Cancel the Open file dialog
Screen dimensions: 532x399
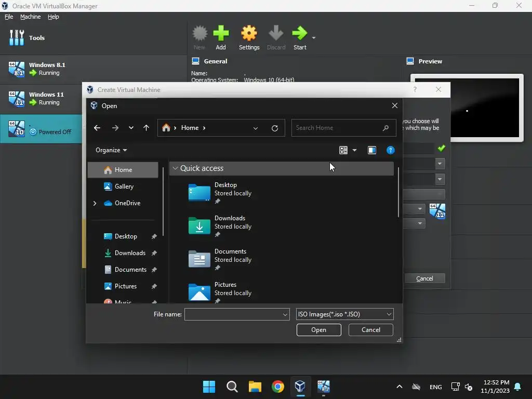tap(370, 330)
